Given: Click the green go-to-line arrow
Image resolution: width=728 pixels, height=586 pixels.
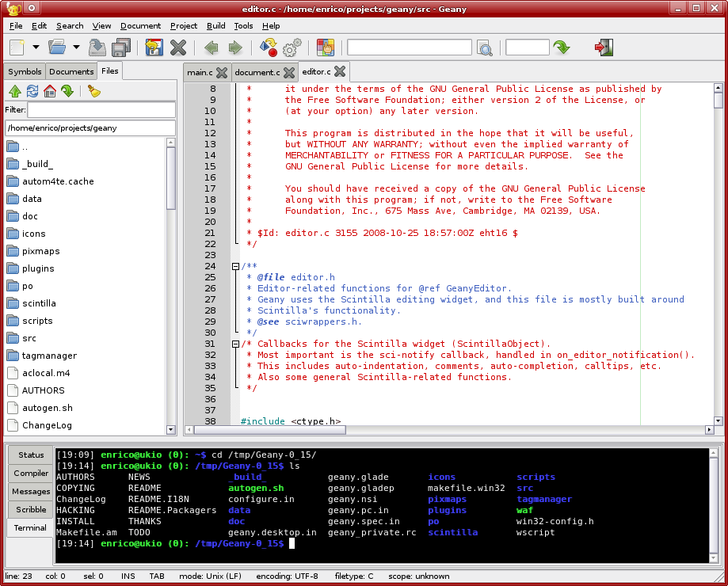Looking at the screenshot, I should pyautogui.click(x=562, y=48).
